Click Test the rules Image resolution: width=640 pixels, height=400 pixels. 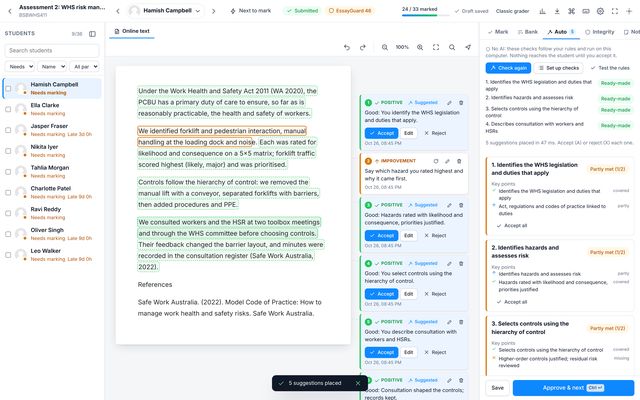[610, 68]
